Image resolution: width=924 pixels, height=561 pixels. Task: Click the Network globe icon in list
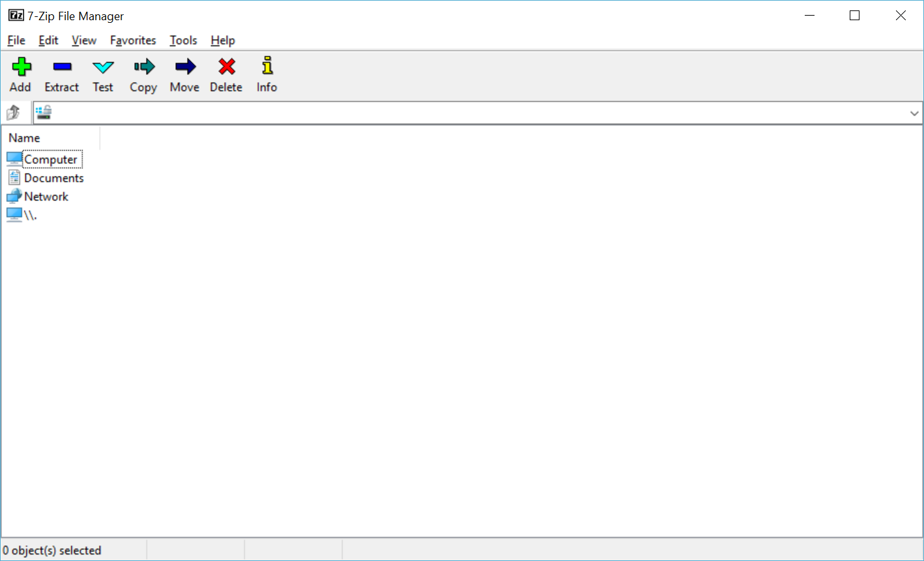(14, 196)
